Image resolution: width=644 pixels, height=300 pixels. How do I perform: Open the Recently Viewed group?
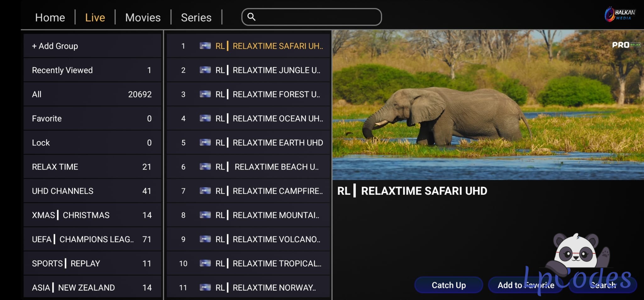92,70
